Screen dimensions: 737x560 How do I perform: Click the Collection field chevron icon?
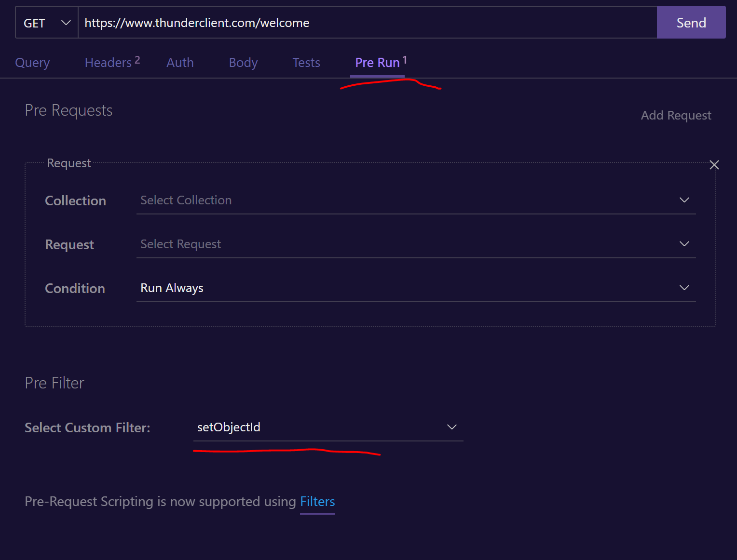point(684,200)
